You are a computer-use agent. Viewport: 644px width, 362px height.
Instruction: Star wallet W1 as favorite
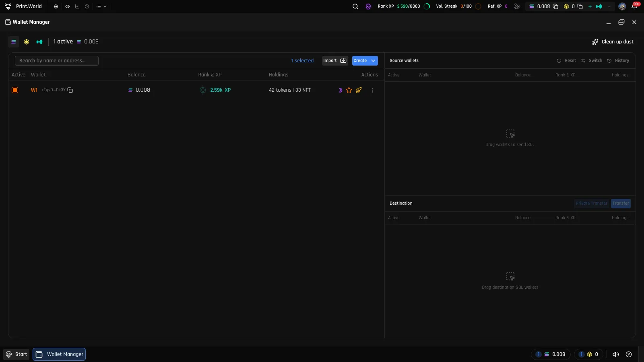click(x=349, y=90)
